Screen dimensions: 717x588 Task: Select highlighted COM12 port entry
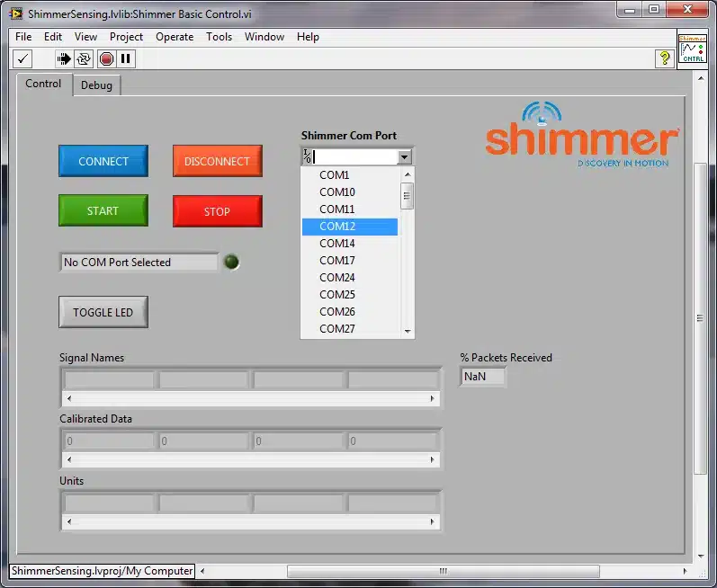coord(350,227)
